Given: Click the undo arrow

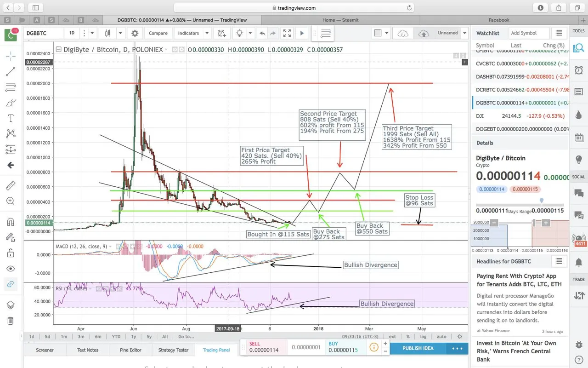Looking at the screenshot, I should [x=262, y=33].
